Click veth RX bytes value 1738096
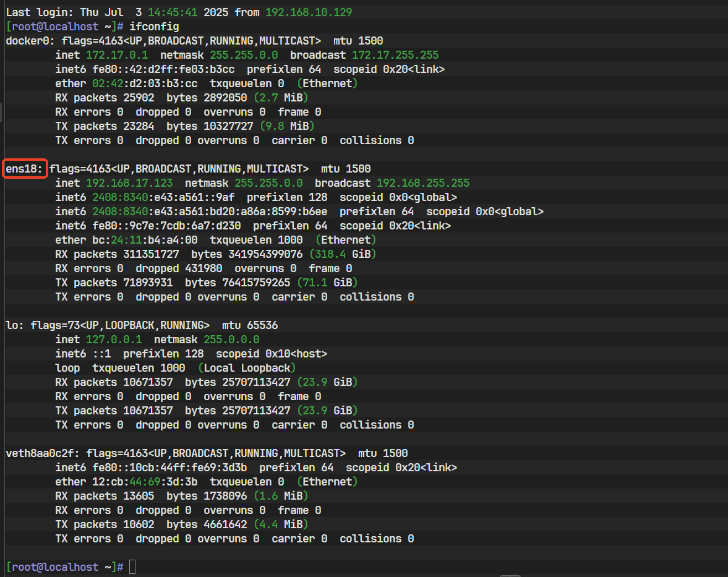This screenshot has width=728, height=577. (225, 496)
